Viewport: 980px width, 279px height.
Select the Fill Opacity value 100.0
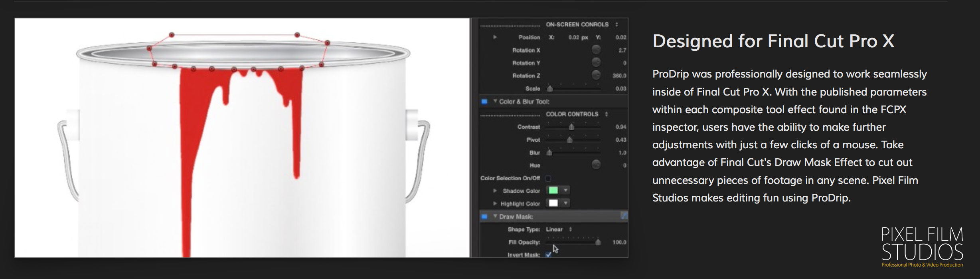619,242
